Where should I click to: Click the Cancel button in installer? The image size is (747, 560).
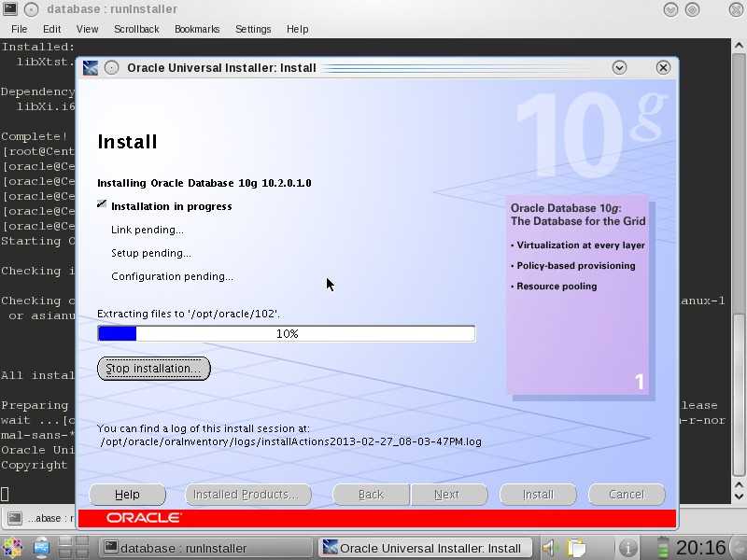pos(627,495)
